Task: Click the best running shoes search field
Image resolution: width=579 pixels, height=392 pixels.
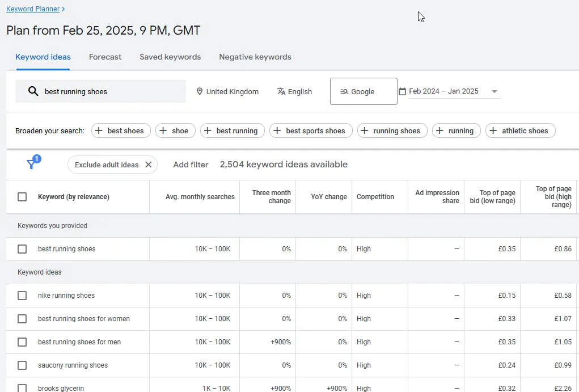Action: click(100, 91)
